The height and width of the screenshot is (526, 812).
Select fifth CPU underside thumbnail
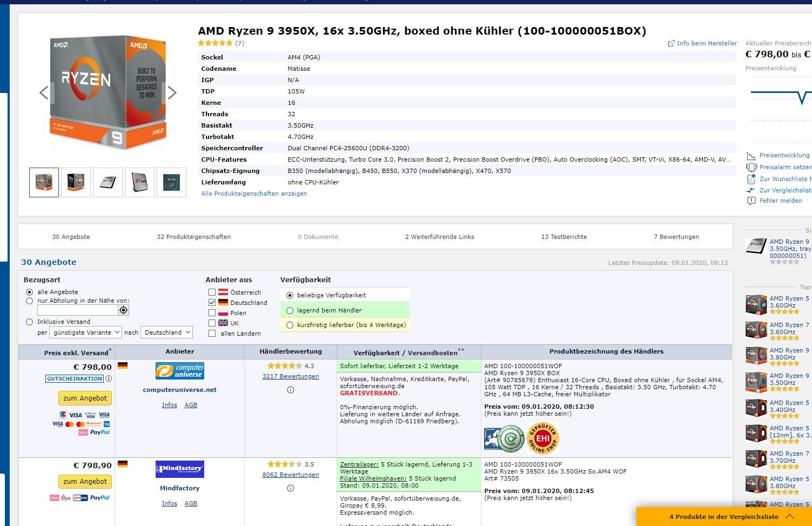pos(171,182)
